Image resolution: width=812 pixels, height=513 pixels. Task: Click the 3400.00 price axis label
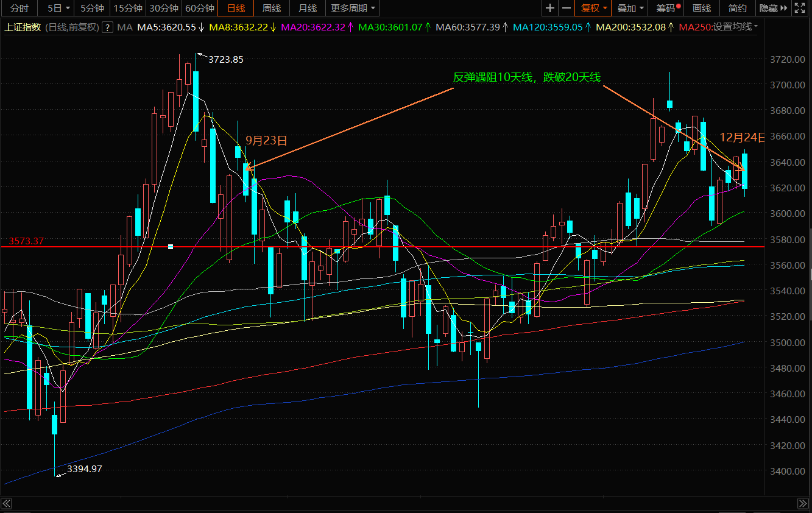click(x=786, y=472)
